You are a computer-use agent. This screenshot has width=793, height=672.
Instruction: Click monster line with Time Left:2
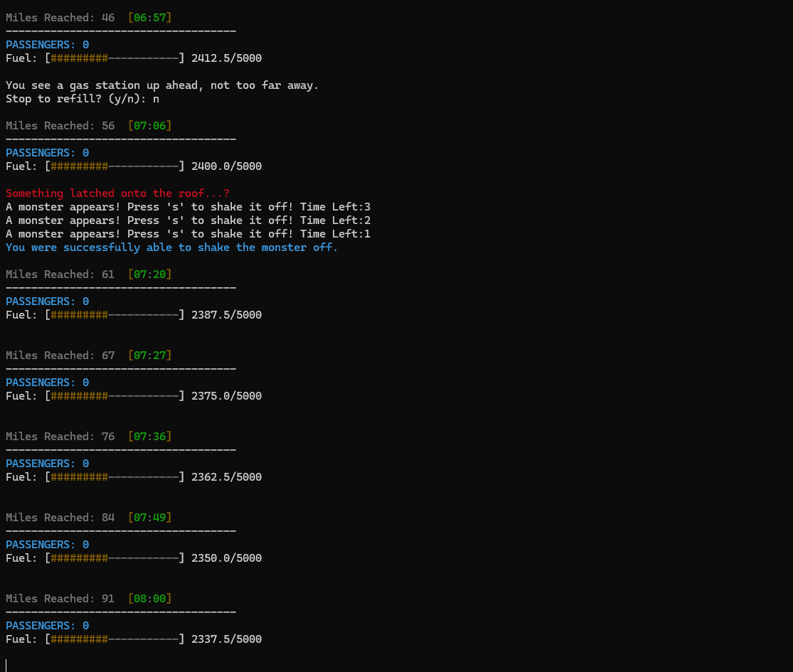coord(188,220)
